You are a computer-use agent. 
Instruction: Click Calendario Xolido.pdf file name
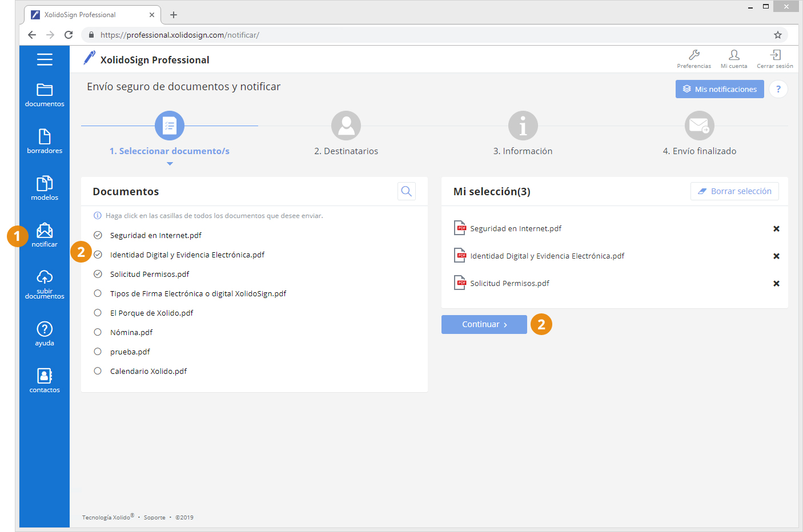click(148, 371)
